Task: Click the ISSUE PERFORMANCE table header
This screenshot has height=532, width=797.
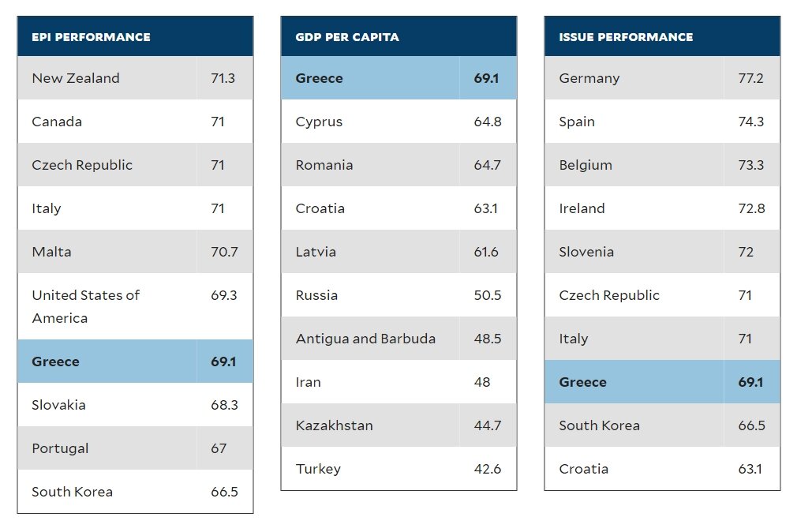Action: [x=662, y=36]
